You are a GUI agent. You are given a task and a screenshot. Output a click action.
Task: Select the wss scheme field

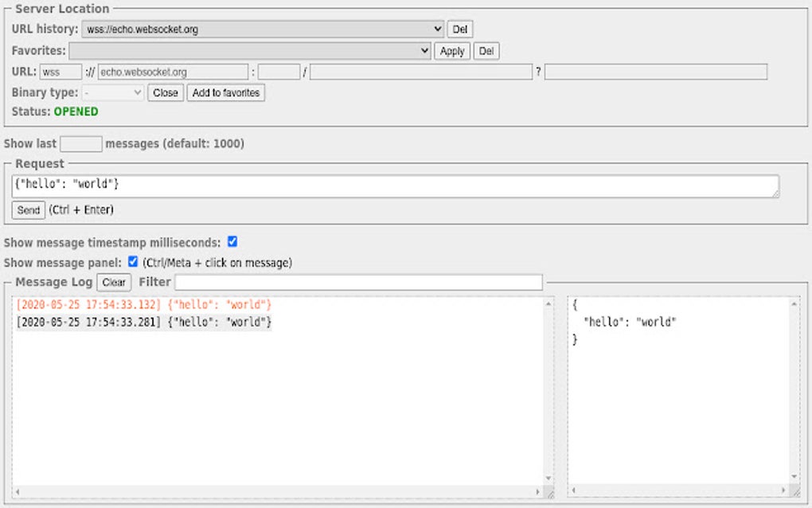click(61, 71)
